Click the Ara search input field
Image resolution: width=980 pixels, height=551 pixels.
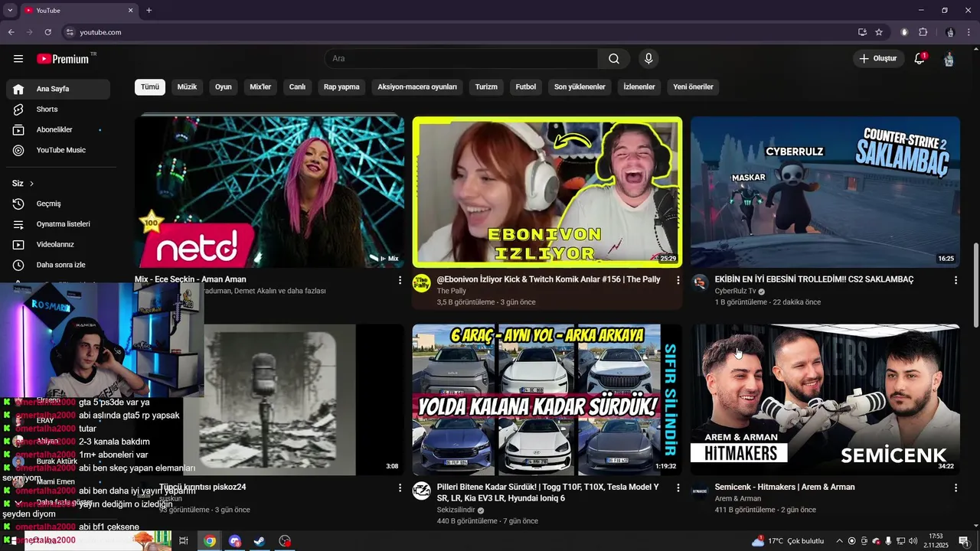461,59
